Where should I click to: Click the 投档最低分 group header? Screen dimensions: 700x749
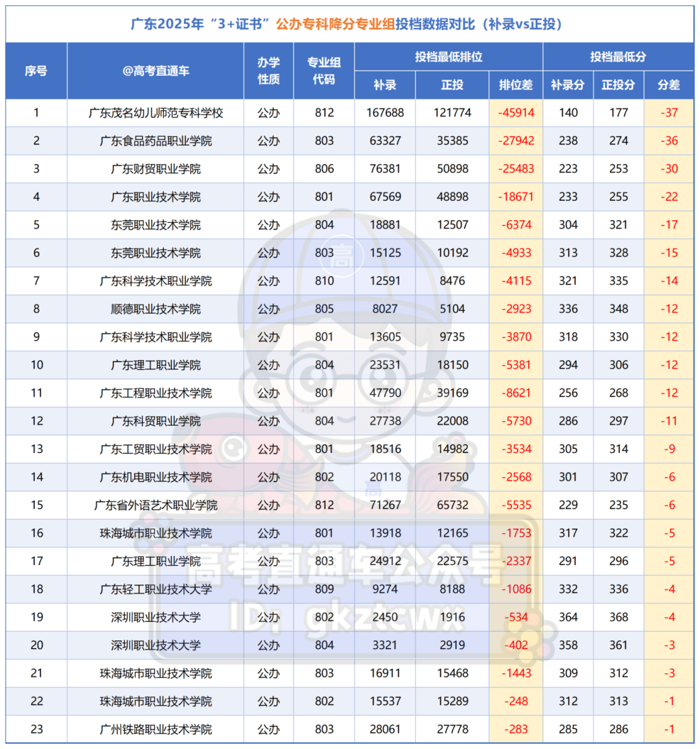pos(618,57)
